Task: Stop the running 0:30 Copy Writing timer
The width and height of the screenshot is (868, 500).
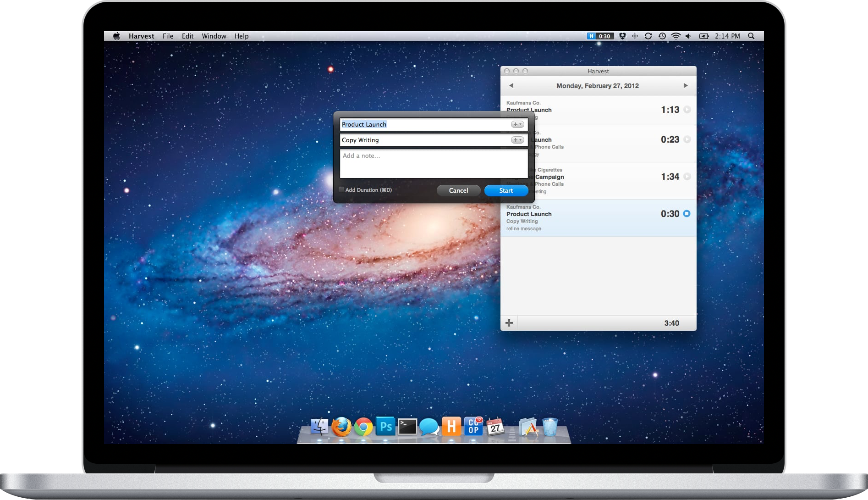Action: (687, 214)
